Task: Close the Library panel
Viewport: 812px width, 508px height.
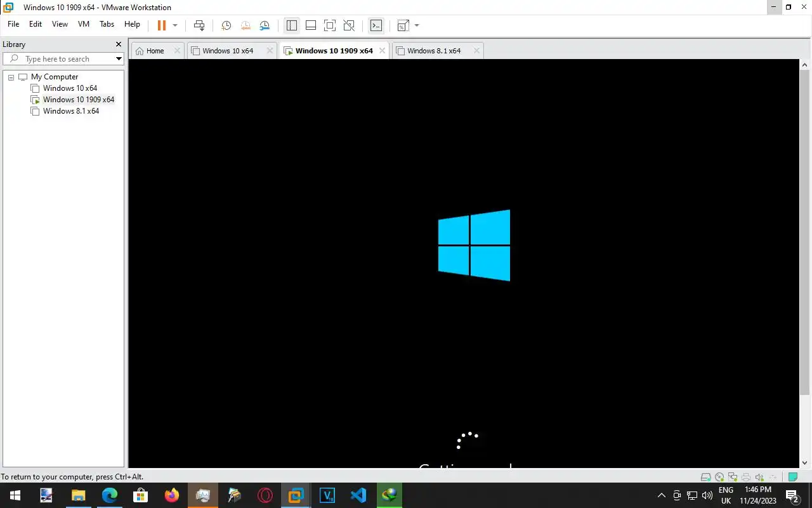Action: pos(118,44)
